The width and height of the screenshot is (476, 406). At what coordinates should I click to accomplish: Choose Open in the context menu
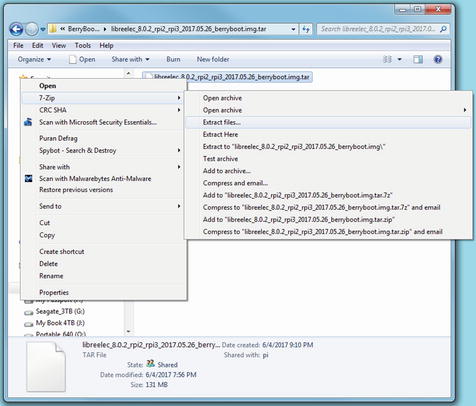[104, 86]
